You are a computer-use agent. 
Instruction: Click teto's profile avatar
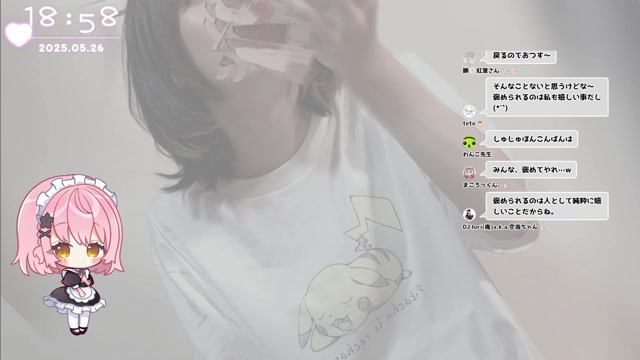click(x=469, y=111)
